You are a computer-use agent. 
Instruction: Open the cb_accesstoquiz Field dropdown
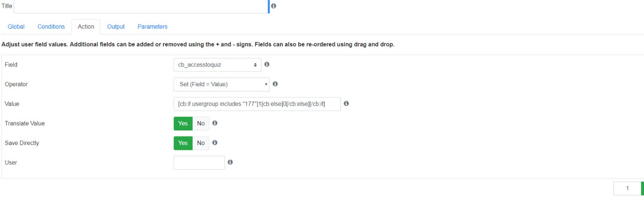217,65
